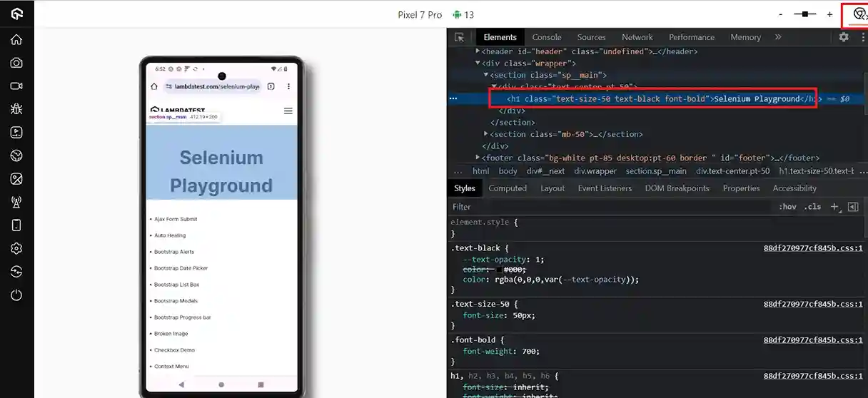Viewport: 868px width, 398px height.
Task: Select the Styles pane tab
Action: tap(464, 188)
